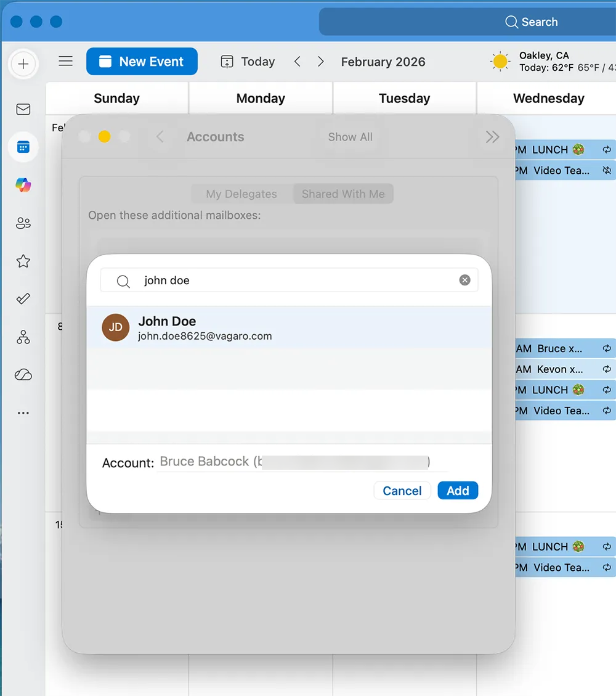Click the plus button to create new item
The image size is (616, 696).
click(23, 64)
